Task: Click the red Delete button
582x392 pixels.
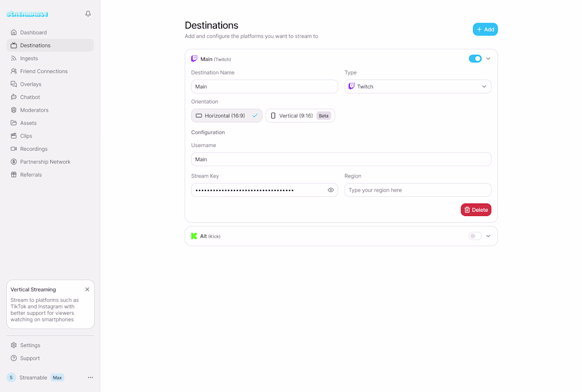Action: (476, 209)
